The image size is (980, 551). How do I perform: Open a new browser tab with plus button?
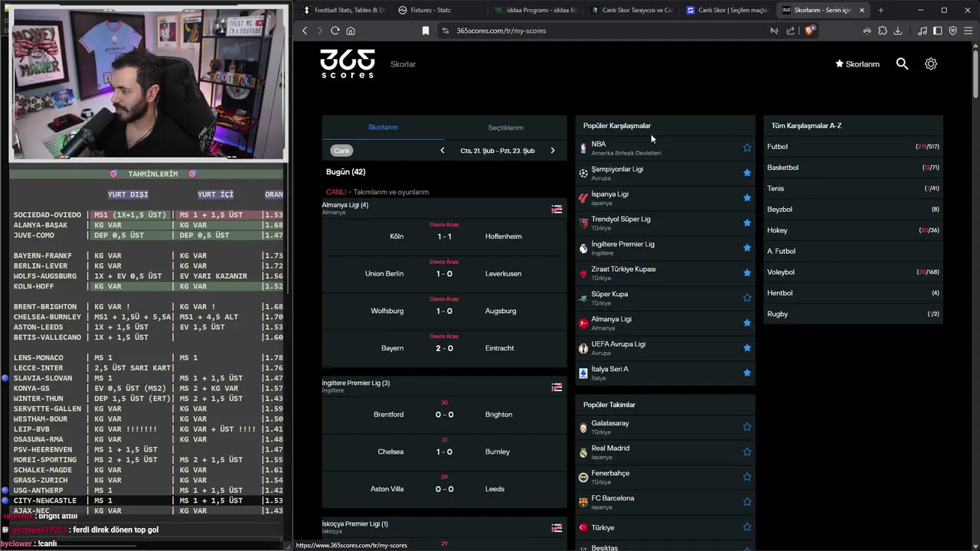880,10
